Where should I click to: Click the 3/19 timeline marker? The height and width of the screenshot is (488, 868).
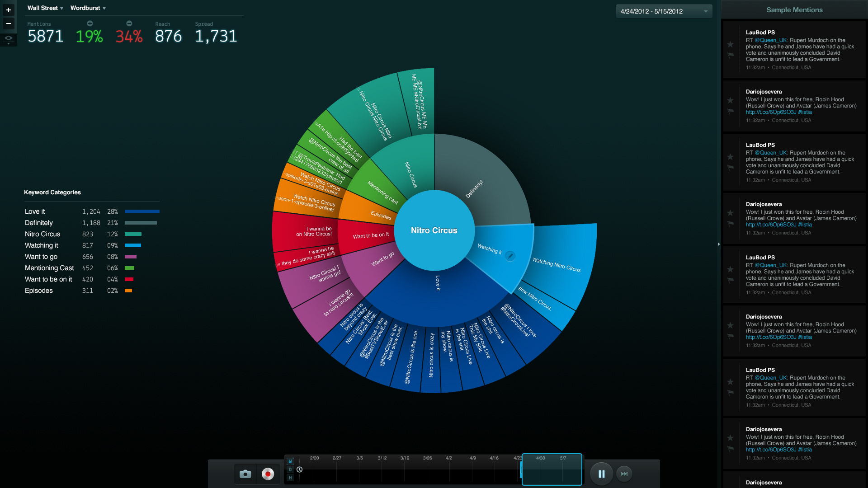[405, 458]
